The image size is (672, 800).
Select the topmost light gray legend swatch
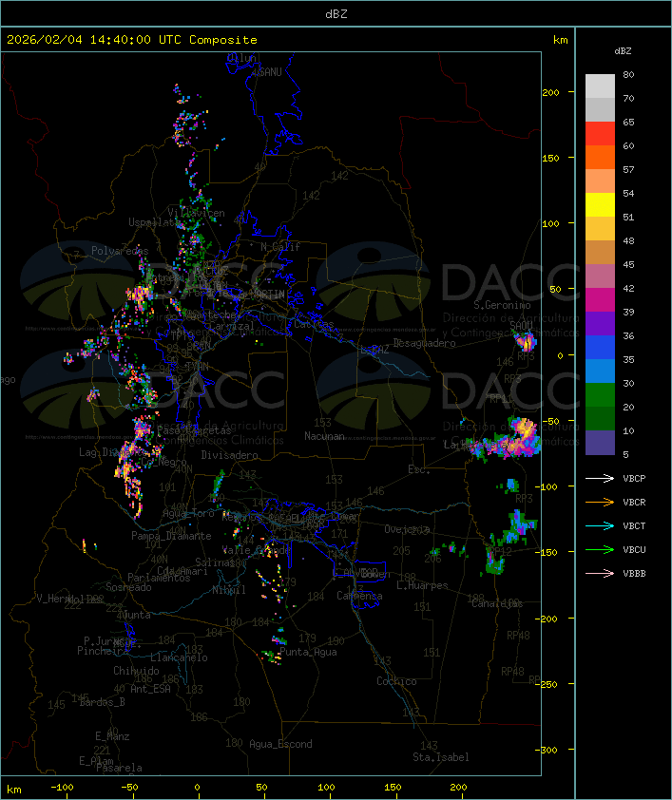(x=600, y=86)
